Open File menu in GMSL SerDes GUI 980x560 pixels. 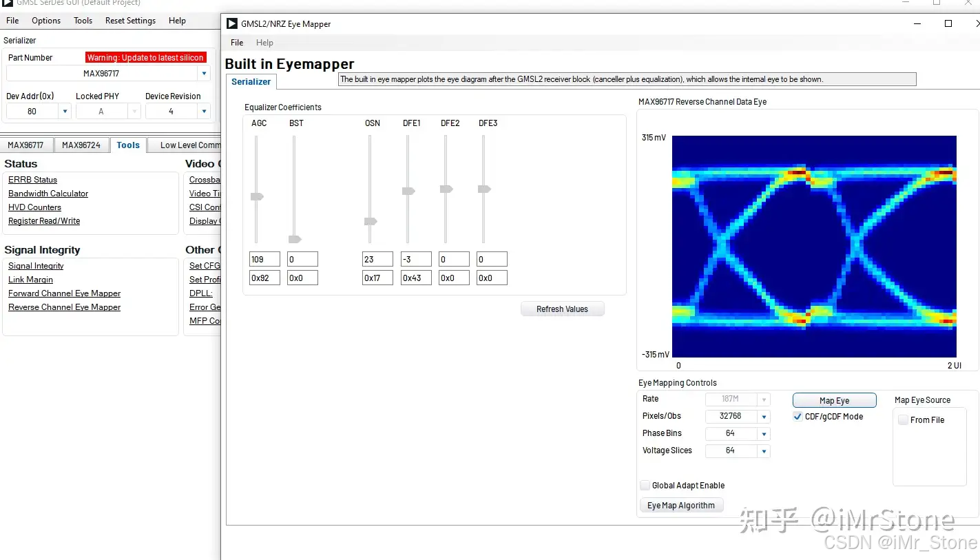click(x=12, y=21)
